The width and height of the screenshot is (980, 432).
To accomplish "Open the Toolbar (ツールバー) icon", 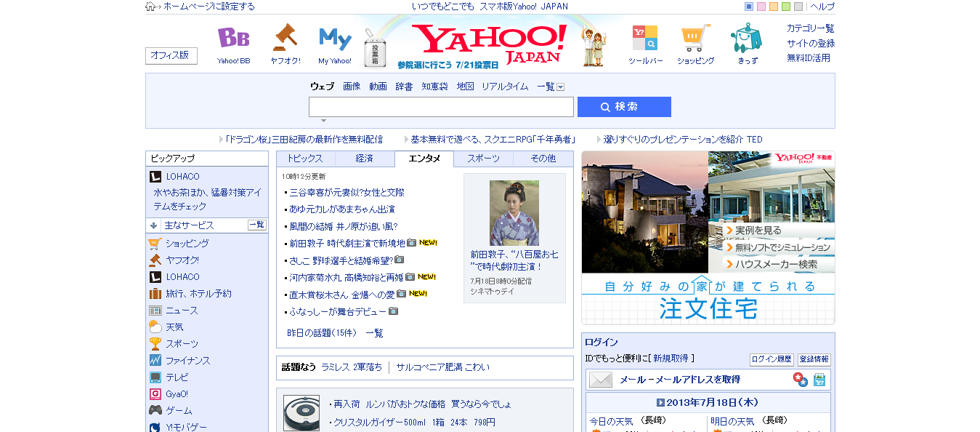I will click(x=645, y=38).
